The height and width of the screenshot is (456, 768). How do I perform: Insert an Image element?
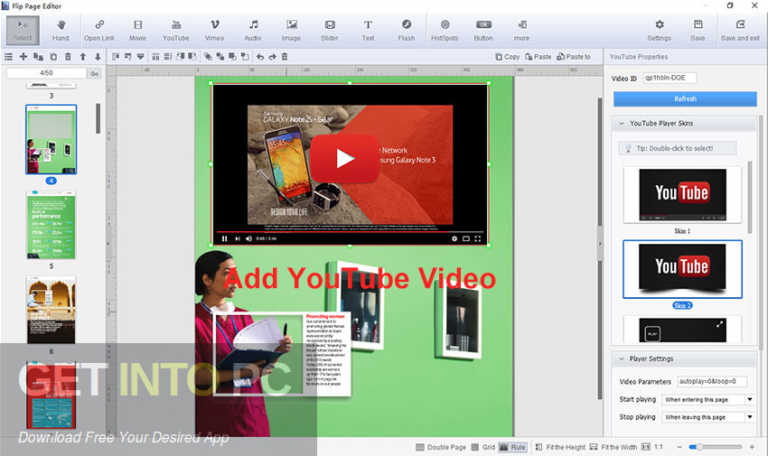(x=291, y=30)
